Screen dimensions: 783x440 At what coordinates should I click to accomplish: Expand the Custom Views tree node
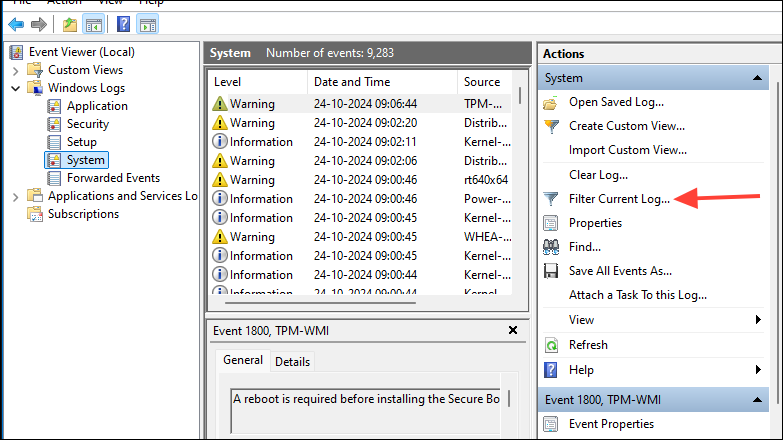point(15,70)
